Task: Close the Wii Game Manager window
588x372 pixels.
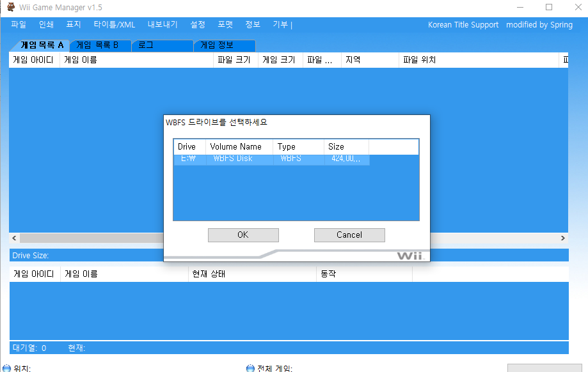Action: click(x=578, y=7)
